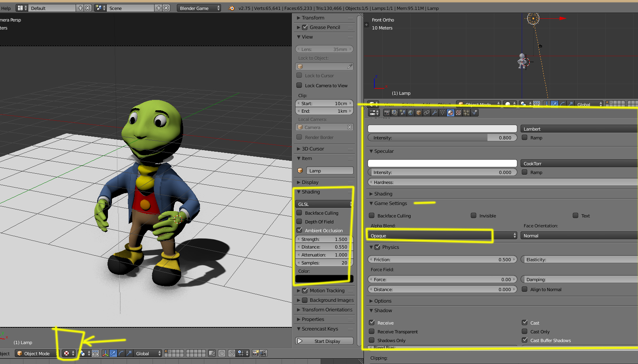638x364 pixels.
Task: Open the Constraints chain-link tab
Action: (x=427, y=113)
